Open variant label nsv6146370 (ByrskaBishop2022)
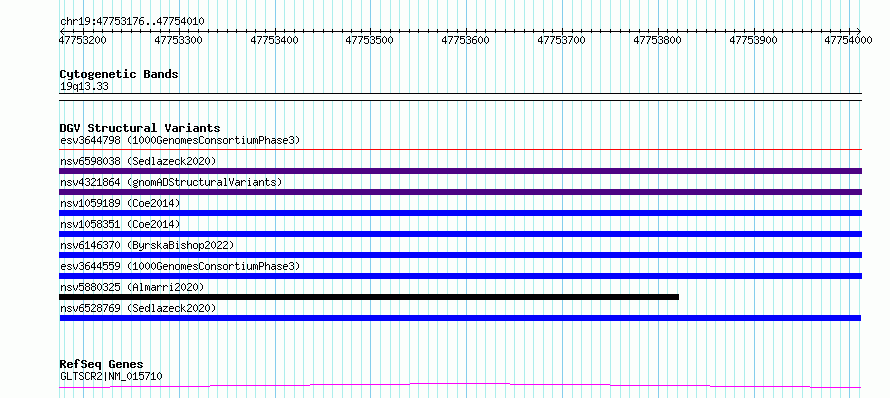Image resolution: width=890 pixels, height=398 pixels. tap(147, 245)
